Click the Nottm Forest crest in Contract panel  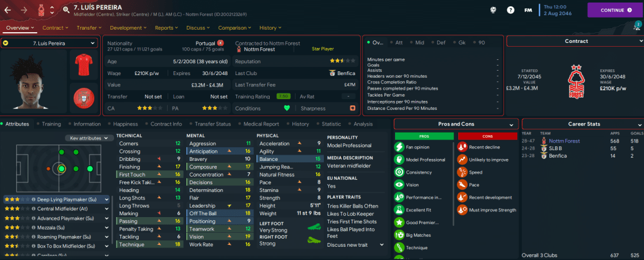click(574, 80)
